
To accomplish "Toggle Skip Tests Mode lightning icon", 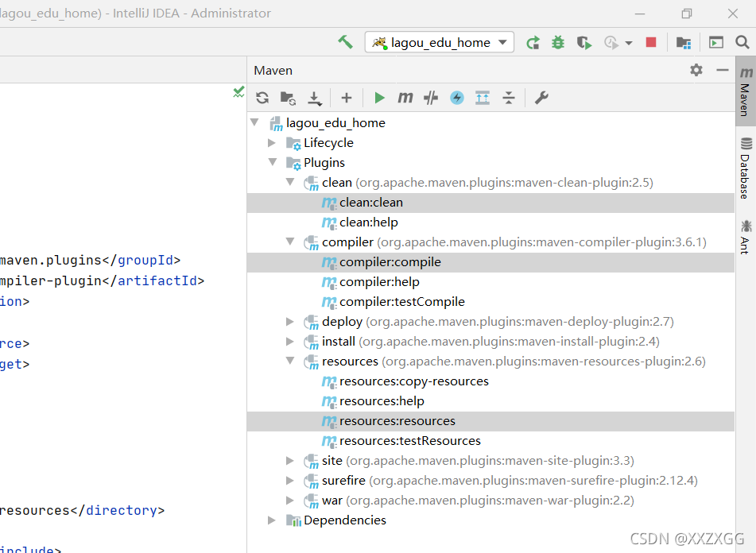I will [x=456, y=98].
